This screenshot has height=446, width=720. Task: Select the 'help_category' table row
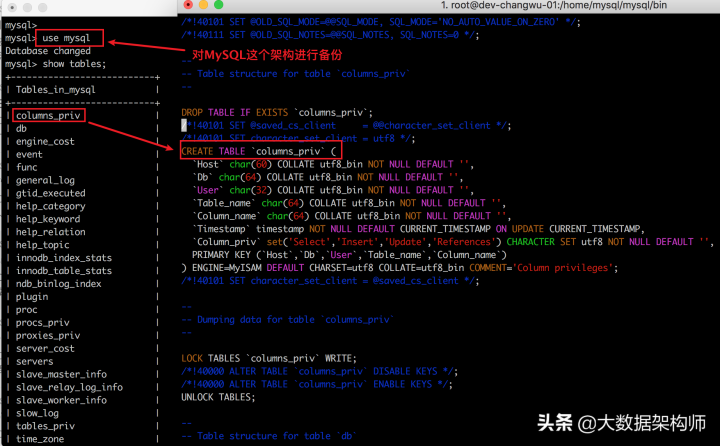(51, 206)
